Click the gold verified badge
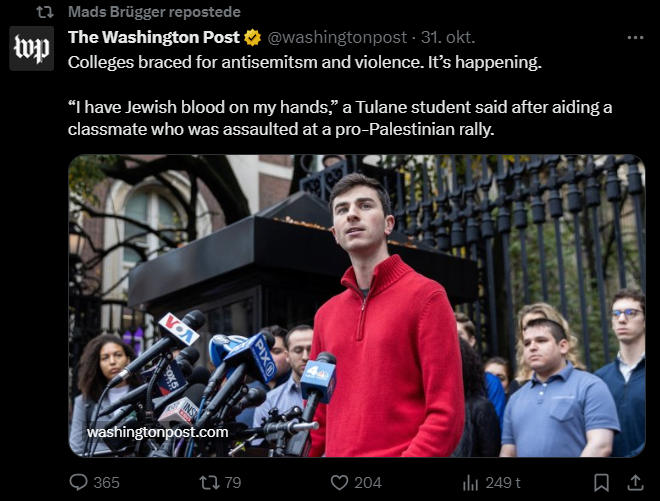Screen dimensions: 660x501 point(253,38)
